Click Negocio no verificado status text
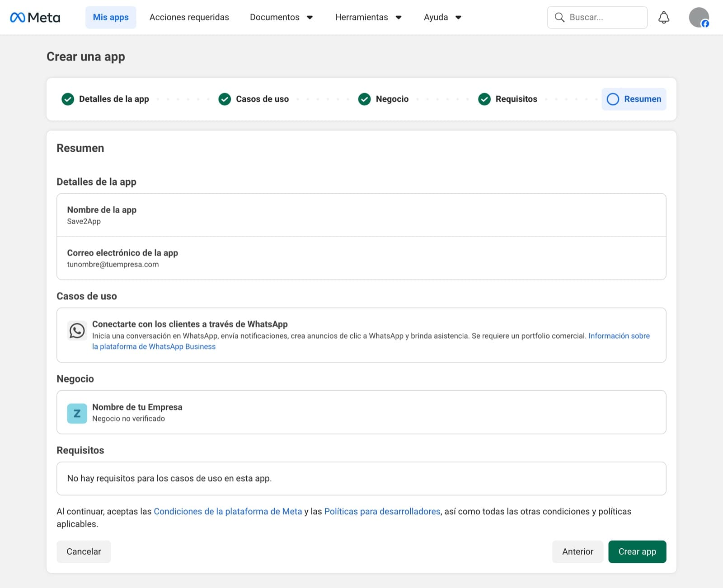Image resolution: width=723 pixels, height=588 pixels. 128,419
